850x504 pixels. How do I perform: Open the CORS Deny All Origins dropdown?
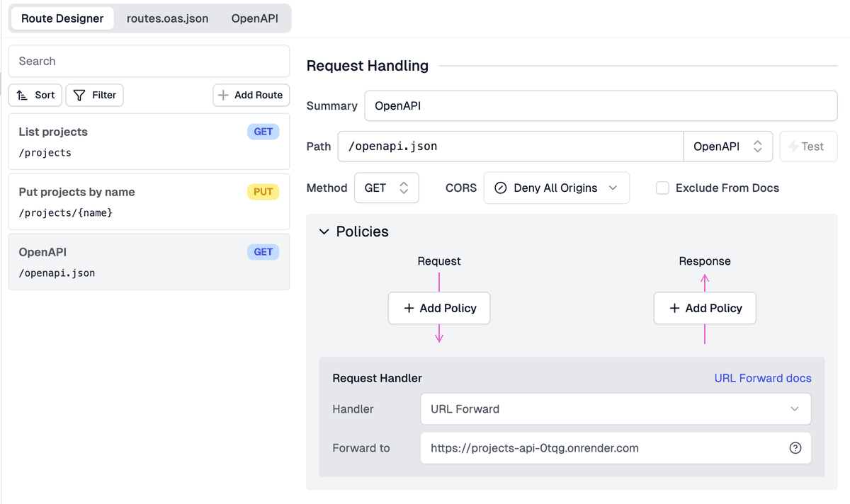pyautogui.click(x=556, y=188)
